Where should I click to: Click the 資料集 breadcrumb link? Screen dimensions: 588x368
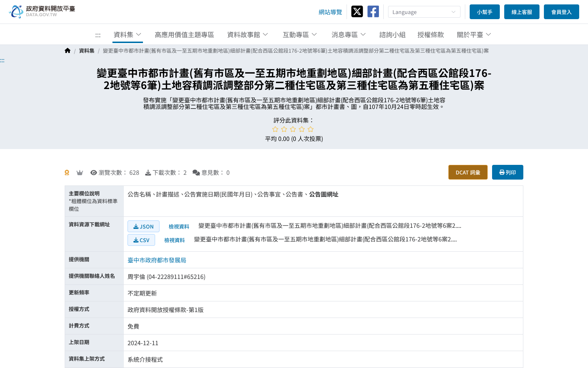point(87,51)
